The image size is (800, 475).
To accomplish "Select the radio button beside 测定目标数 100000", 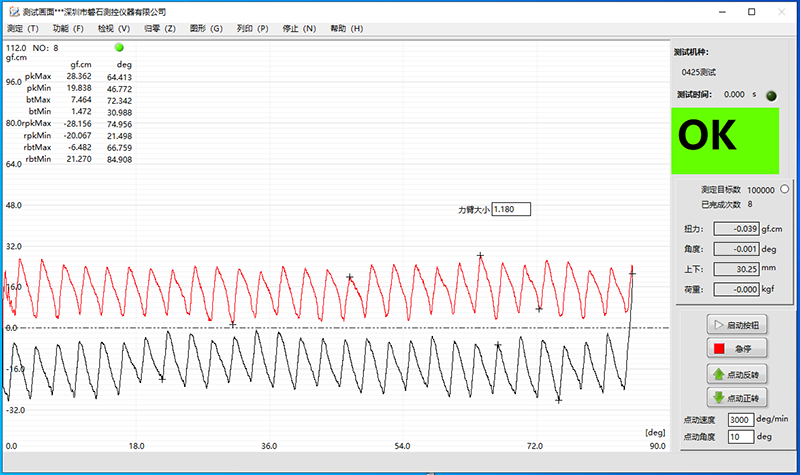I will pos(783,189).
